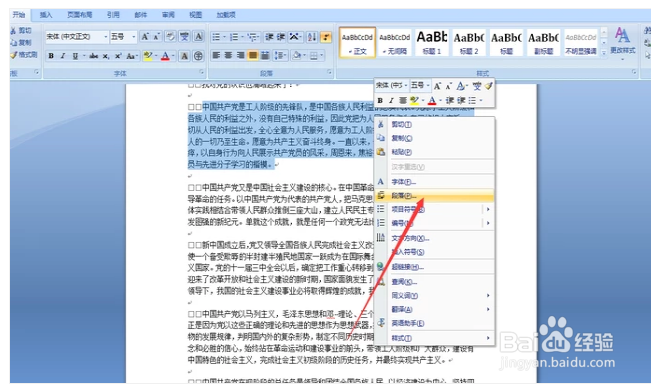
Task: Click the ribbon Distributed alignment button
Action: (x=265, y=55)
